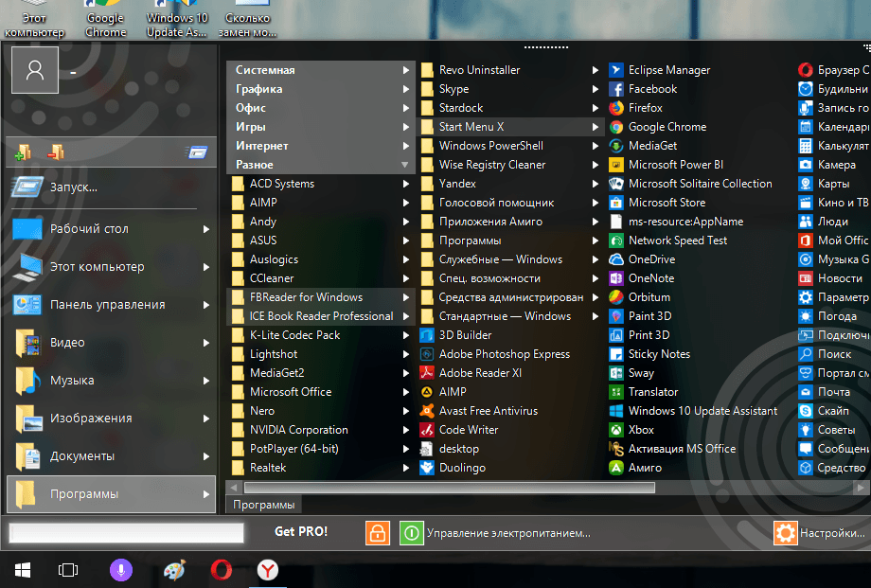Click the Adobe Photoshop Express icon
The width and height of the screenshot is (871, 588).
click(427, 354)
